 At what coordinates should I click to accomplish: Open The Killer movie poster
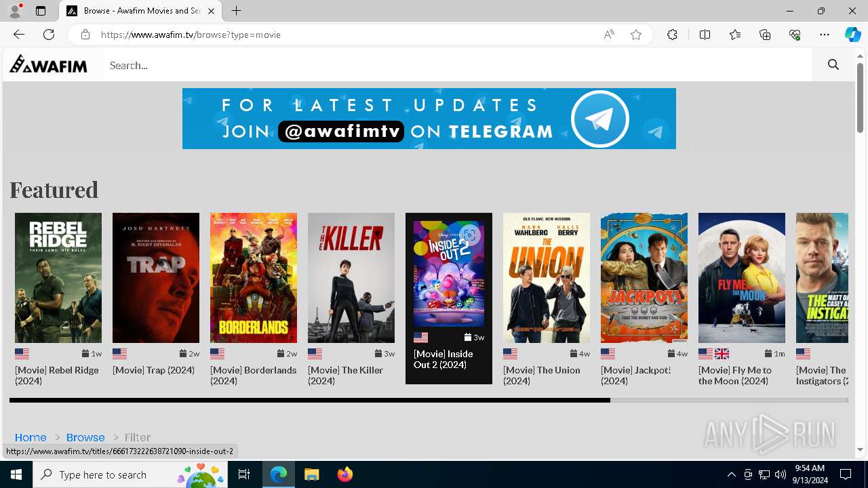pyautogui.click(x=351, y=278)
